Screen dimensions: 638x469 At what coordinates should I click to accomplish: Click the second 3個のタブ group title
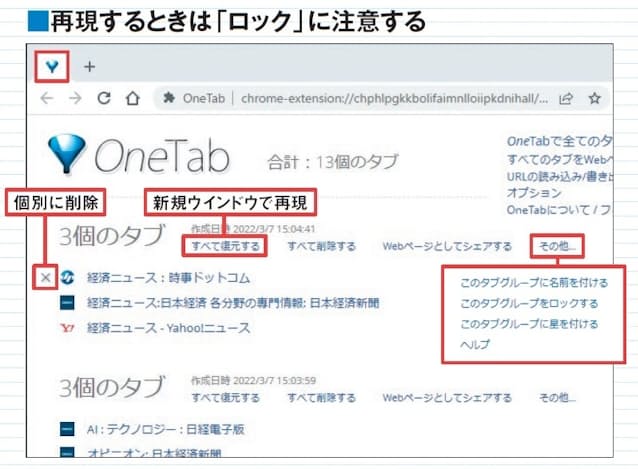112,387
